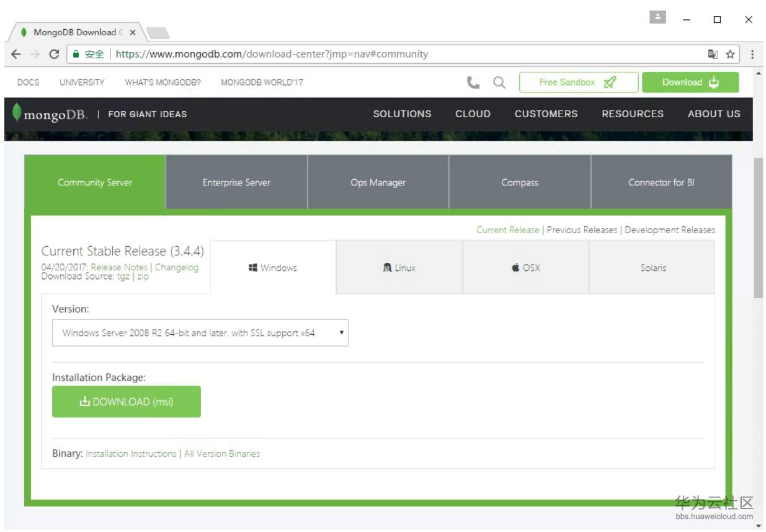The height and width of the screenshot is (532, 766).
Task: Click FOR GIANT IDEAS text
Action: tap(148, 114)
